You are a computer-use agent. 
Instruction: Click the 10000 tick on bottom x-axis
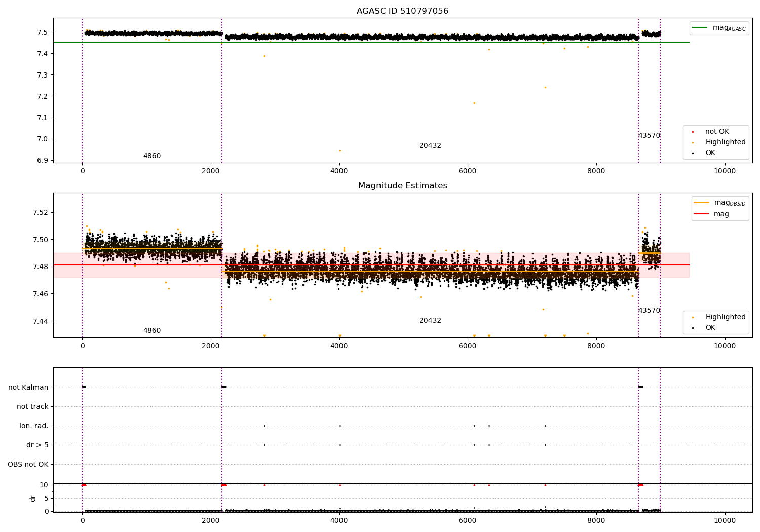coord(725,520)
